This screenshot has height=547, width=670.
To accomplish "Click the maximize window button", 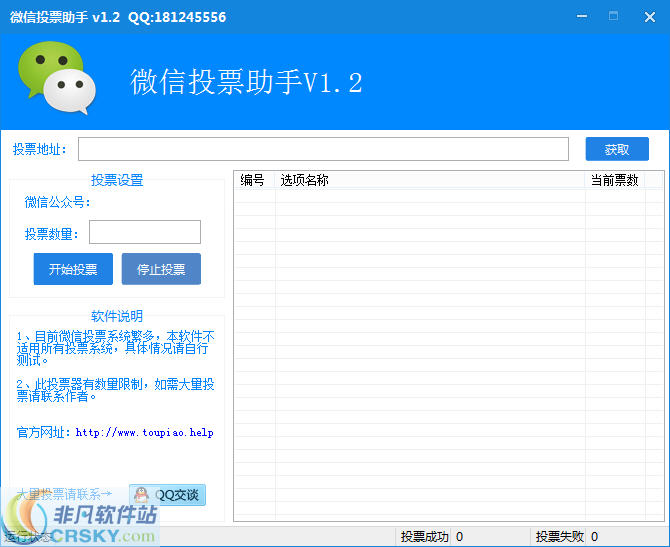I will pos(613,16).
